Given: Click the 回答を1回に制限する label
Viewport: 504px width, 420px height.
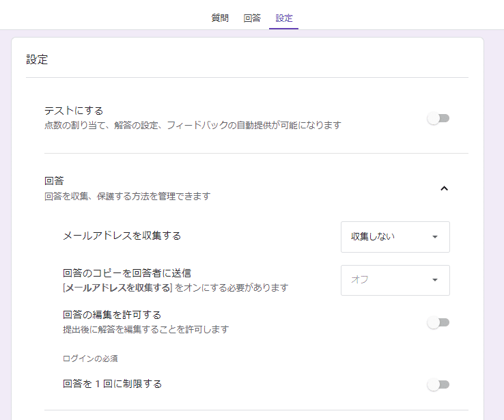Looking at the screenshot, I should point(112,384).
